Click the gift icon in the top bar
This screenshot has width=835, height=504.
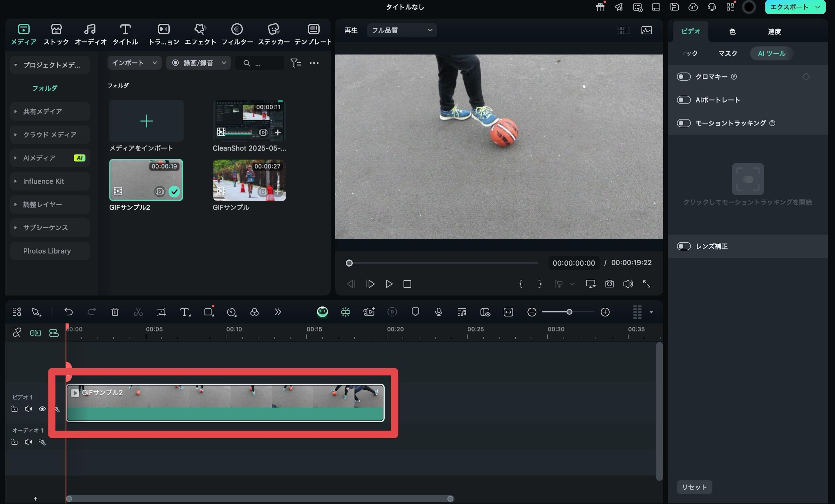(600, 7)
